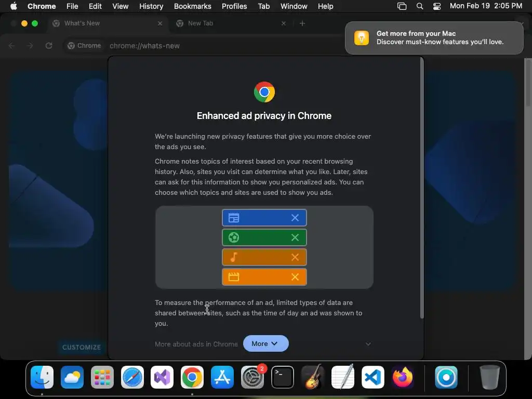
Task: Close the New Tab tab
Action: (x=284, y=23)
